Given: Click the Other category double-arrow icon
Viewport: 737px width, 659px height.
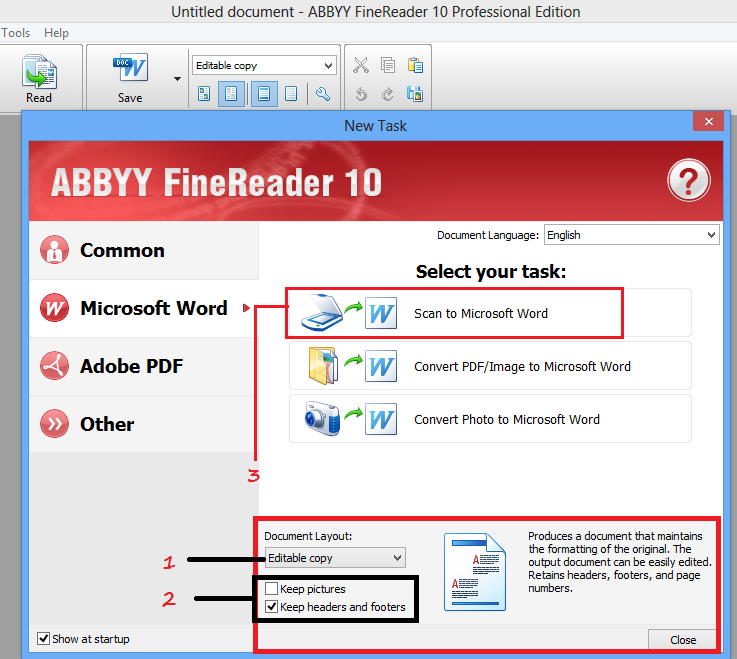Looking at the screenshot, I should click(x=55, y=424).
